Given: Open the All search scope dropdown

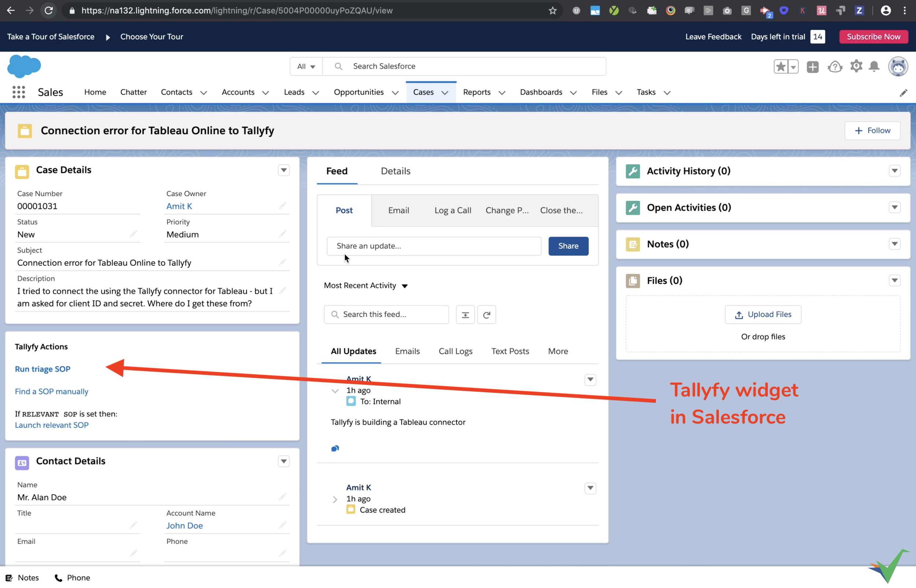Looking at the screenshot, I should (x=306, y=67).
